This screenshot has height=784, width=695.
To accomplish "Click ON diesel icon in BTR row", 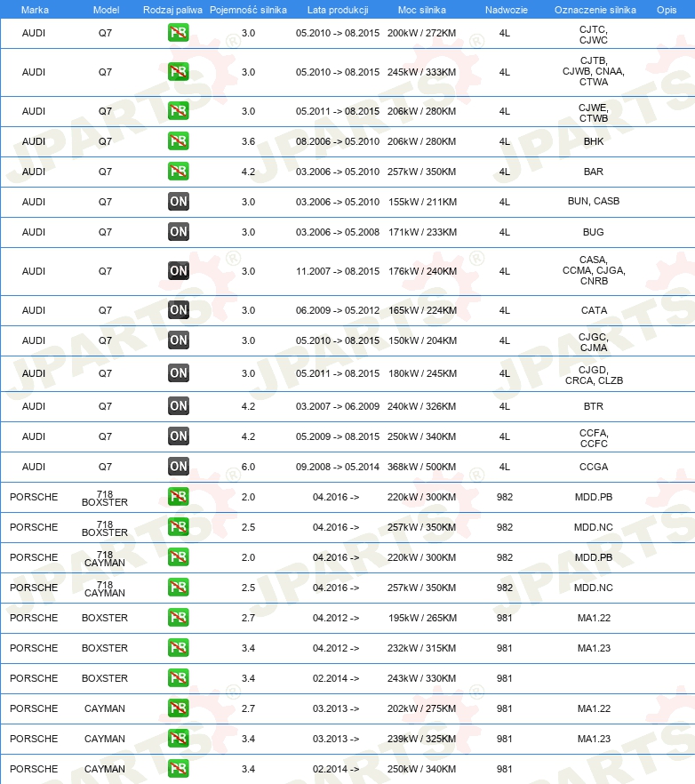I will [178, 406].
